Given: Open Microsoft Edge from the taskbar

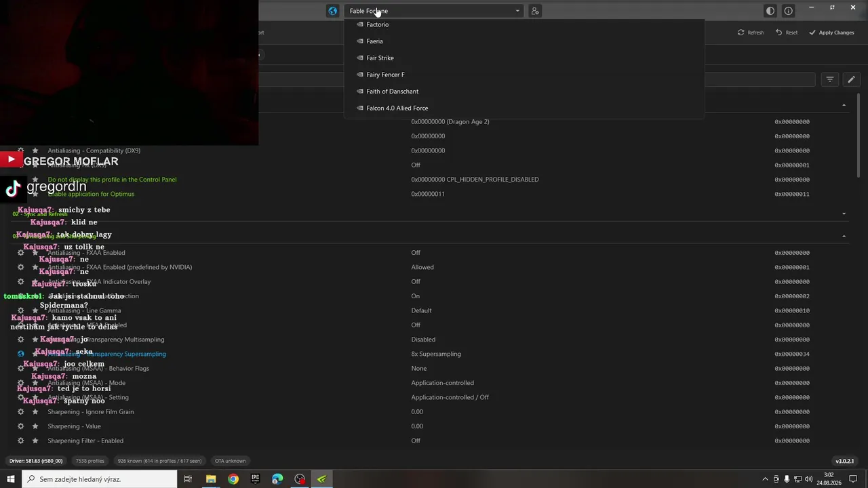Looking at the screenshot, I should click(277, 479).
